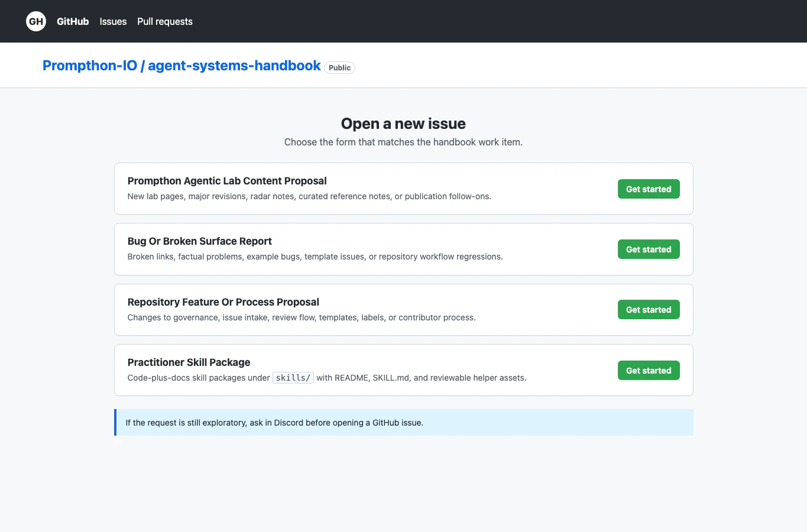This screenshot has height=532, width=807.
Task: Click the 'New lab pages, major revisions' description
Action: pos(309,196)
